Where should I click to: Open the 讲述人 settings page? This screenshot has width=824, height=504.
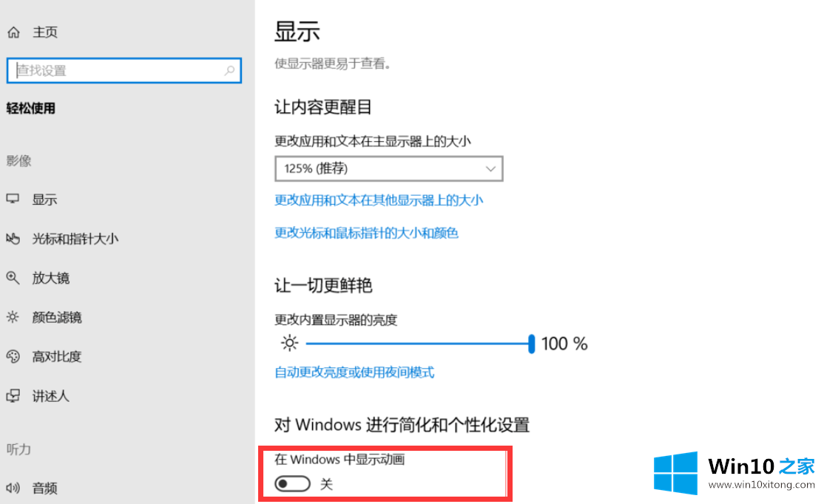coord(50,395)
